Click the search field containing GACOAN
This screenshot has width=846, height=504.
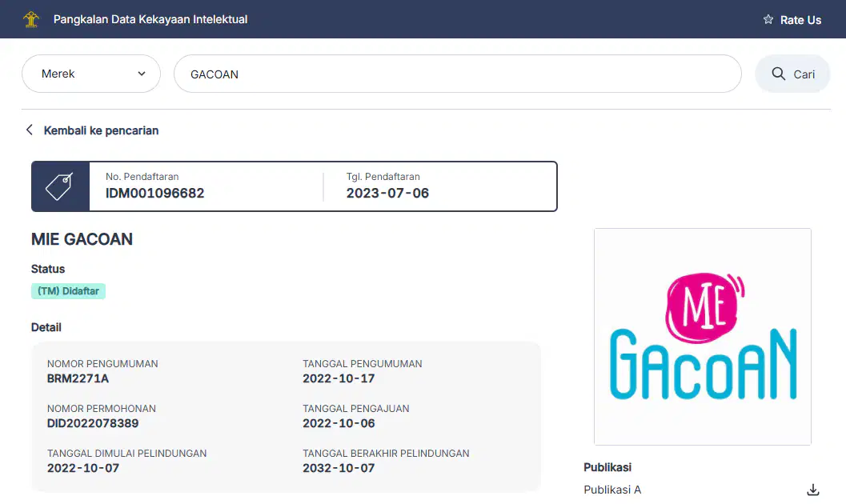[458, 74]
